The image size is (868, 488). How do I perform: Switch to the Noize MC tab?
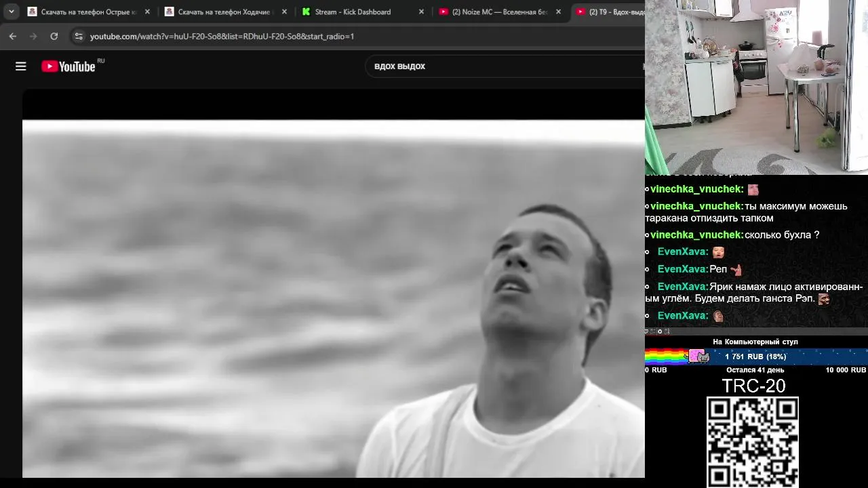click(x=500, y=12)
